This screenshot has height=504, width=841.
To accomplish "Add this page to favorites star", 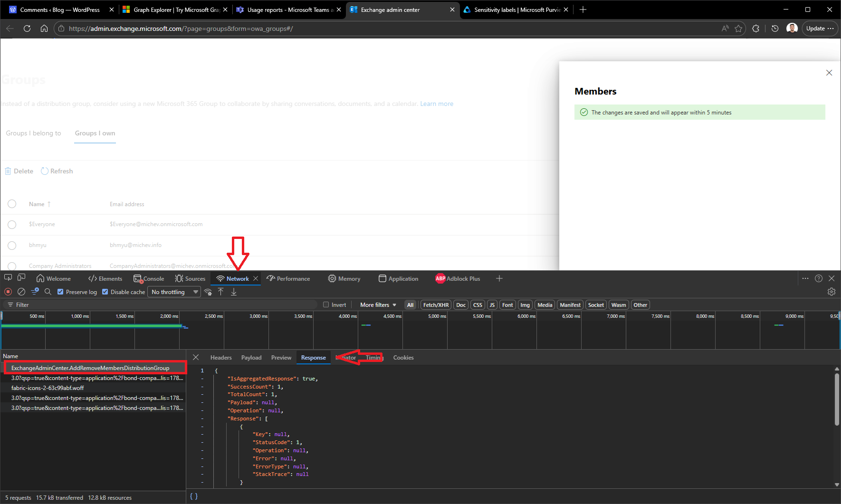I will point(738,29).
